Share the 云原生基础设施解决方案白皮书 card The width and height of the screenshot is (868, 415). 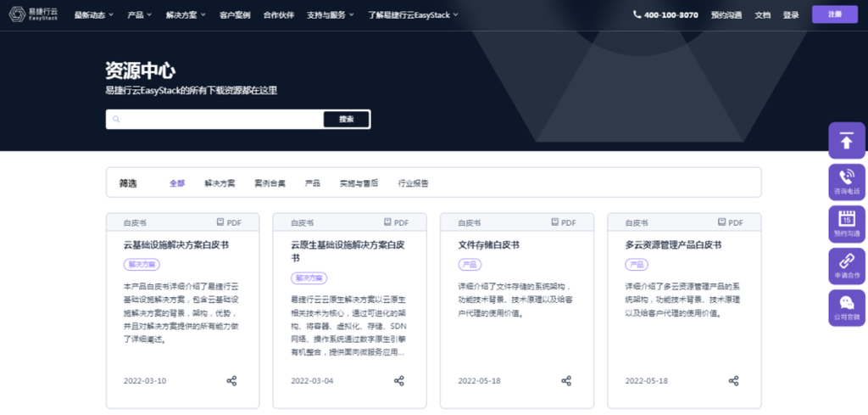coord(399,381)
